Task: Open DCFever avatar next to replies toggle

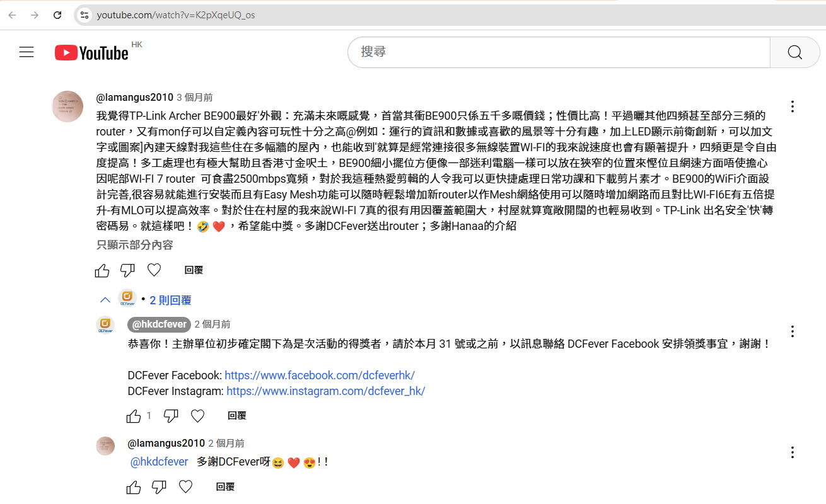Action: 127,298
